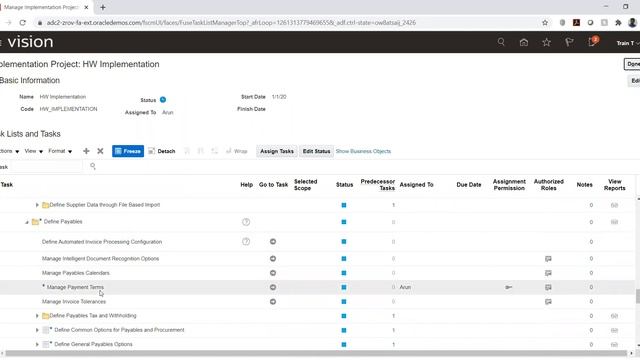Open a new browser tab
The width and height of the screenshot is (640, 360).
103,7
